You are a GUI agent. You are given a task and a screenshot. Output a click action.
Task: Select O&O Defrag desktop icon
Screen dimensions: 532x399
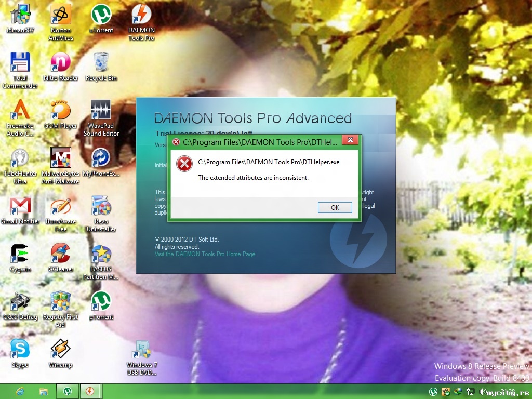click(20, 306)
